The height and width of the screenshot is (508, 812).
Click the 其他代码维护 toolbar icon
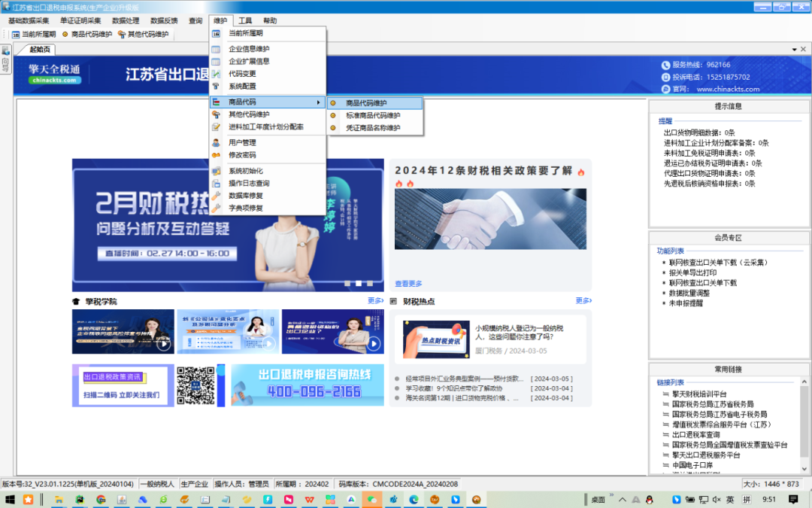[x=122, y=35]
